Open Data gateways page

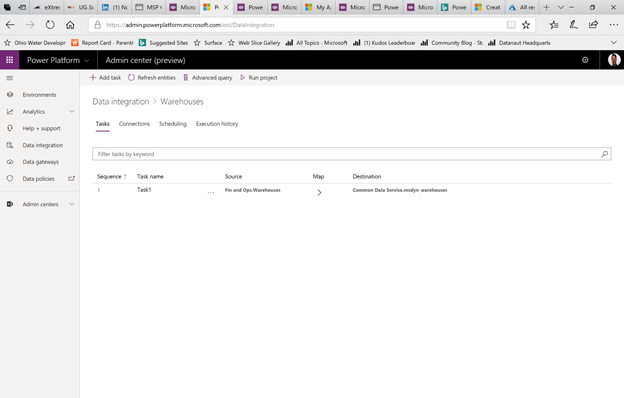(41, 162)
